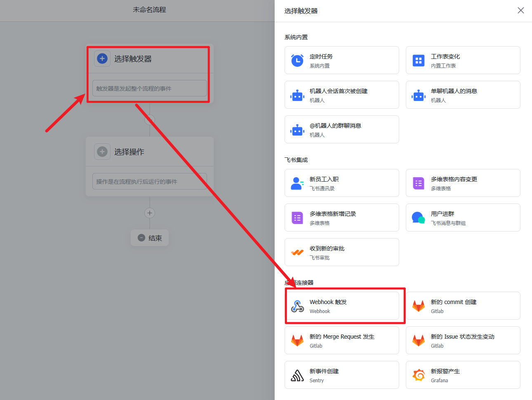Click the Grafana logo icon

click(x=419, y=375)
